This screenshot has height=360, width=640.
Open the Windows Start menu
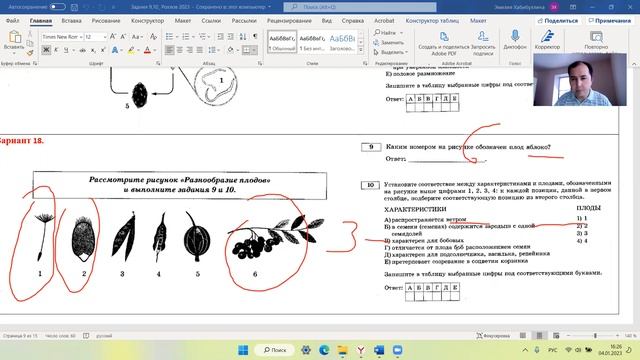[243, 350]
